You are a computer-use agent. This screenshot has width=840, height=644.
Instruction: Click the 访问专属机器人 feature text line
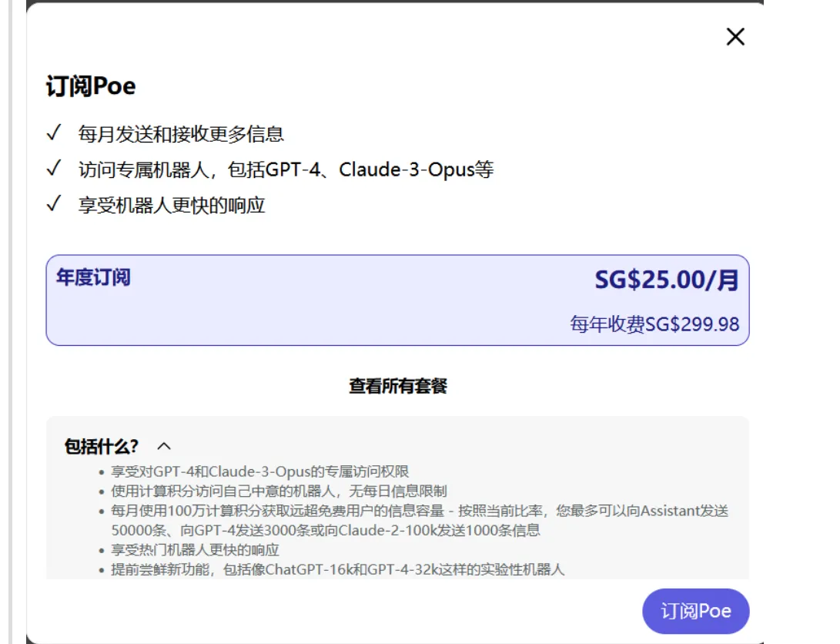coord(286,169)
